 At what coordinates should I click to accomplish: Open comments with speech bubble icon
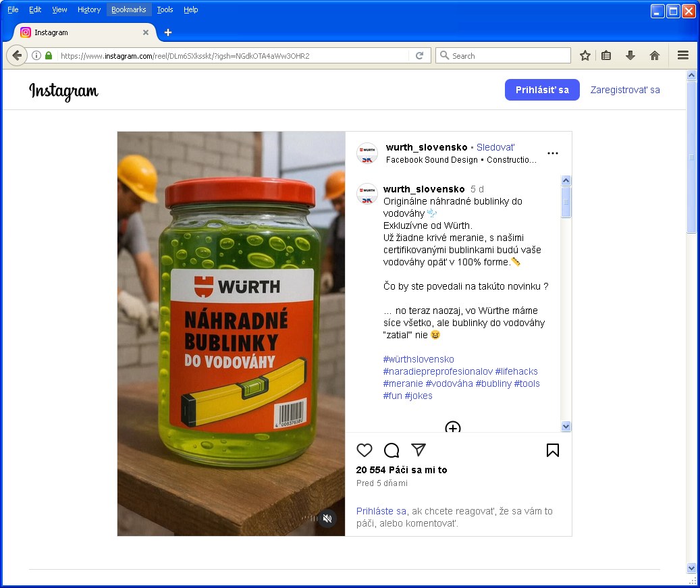(x=392, y=450)
